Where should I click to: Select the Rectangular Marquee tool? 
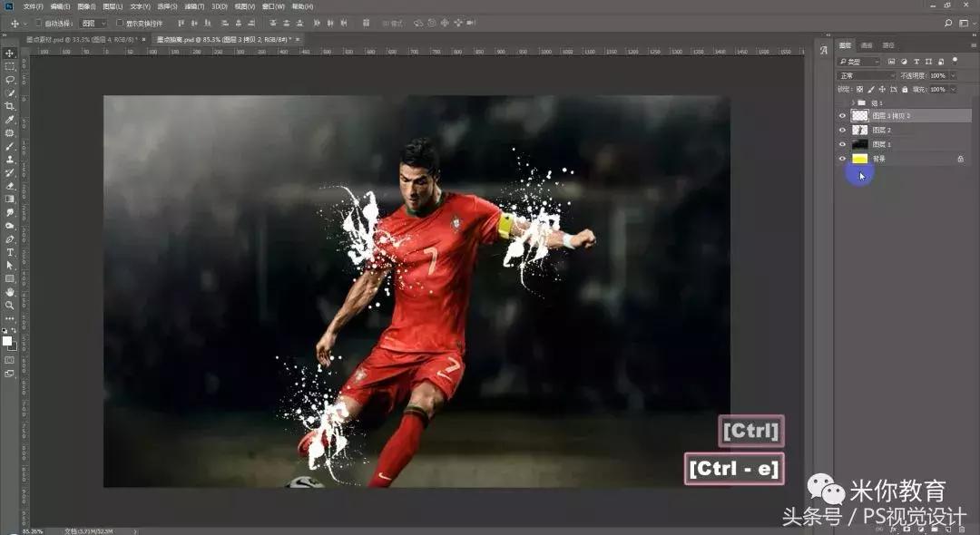coord(9,66)
